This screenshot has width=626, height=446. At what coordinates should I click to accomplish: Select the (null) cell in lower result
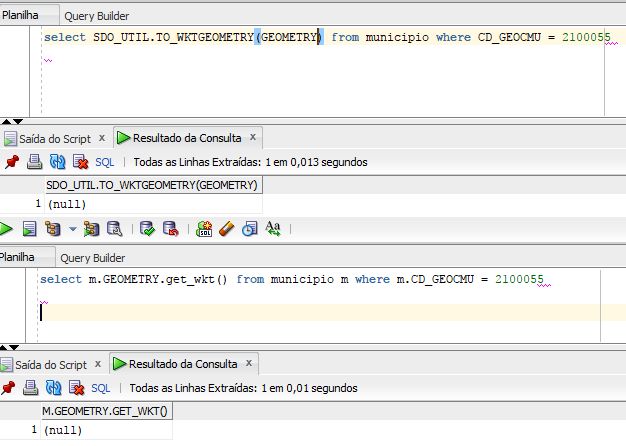coord(107,430)
